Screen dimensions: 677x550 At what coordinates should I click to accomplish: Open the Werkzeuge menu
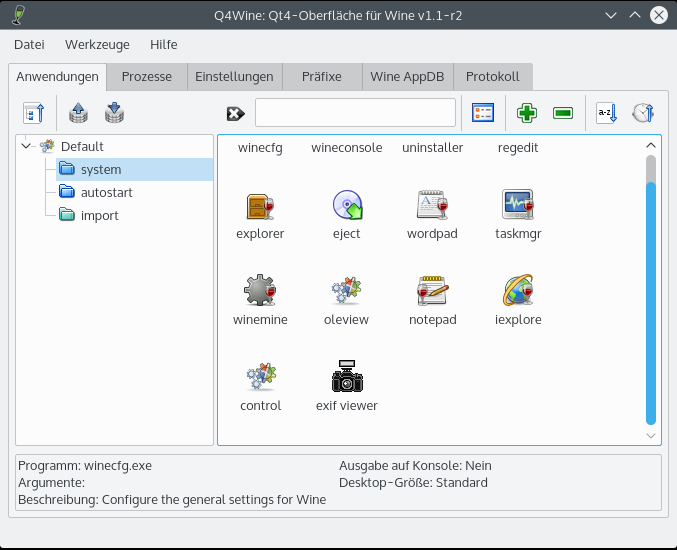[x=97, y=45]
